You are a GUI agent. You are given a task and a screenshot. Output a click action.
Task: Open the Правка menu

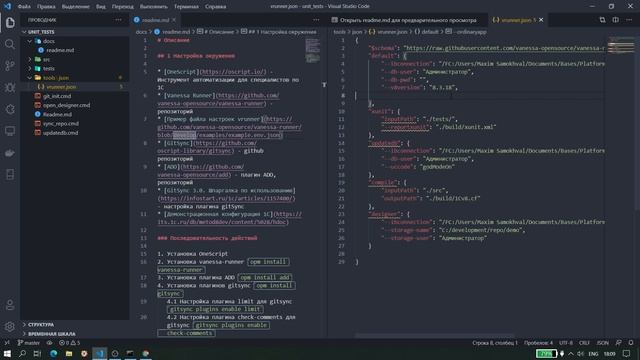coord(46,7)
